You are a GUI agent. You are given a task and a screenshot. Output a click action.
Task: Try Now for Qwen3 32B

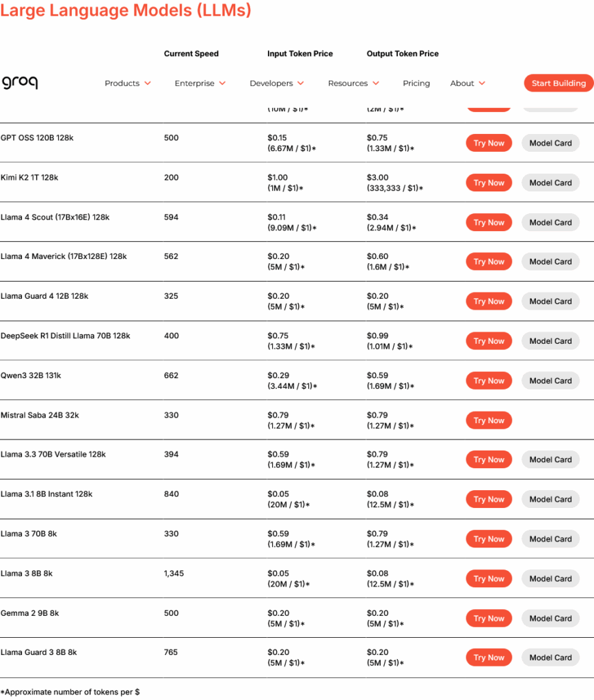click(x=489, y=381)
